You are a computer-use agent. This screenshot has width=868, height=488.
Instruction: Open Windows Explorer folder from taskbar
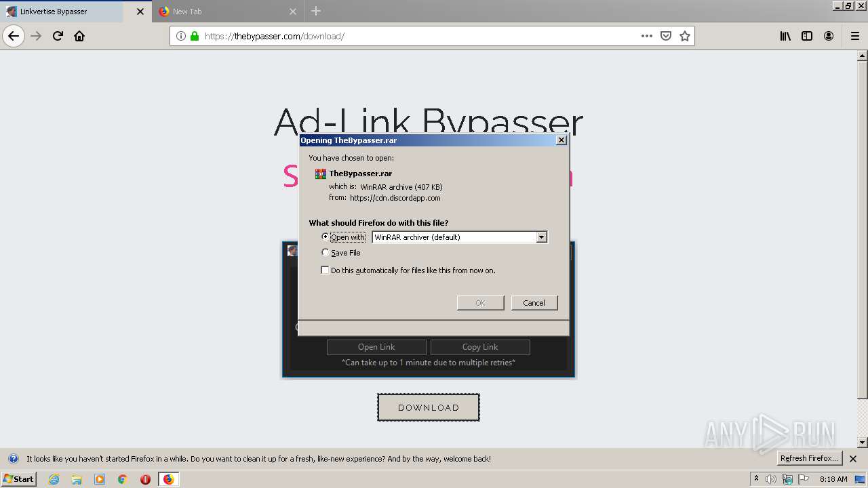point(77,479)
